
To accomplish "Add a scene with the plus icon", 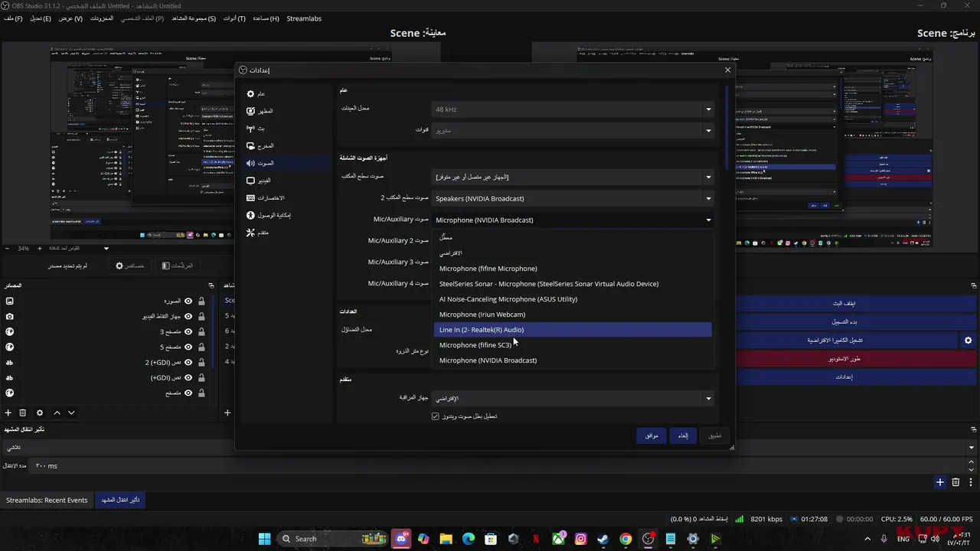I will 227,412.
